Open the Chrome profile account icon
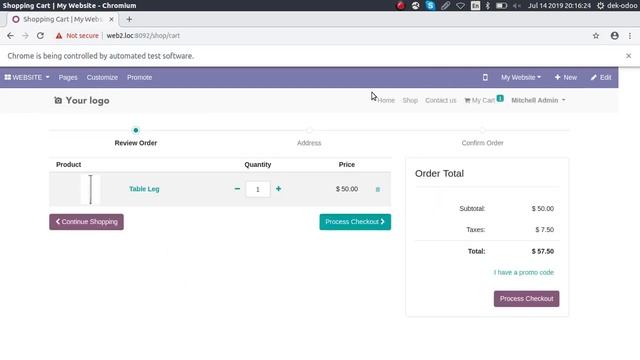The width and height of the screenshot is (640, 360). pos(614,36)
